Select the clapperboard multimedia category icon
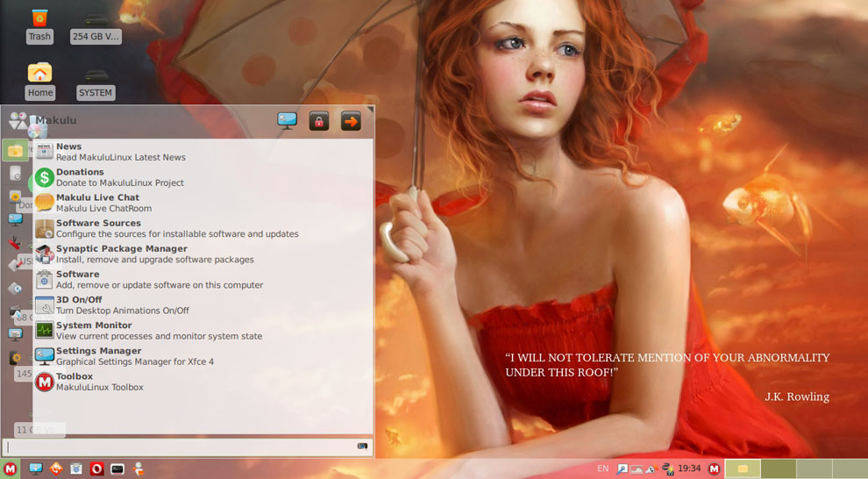Screen dimensions: 868x479 pos(16,311)
